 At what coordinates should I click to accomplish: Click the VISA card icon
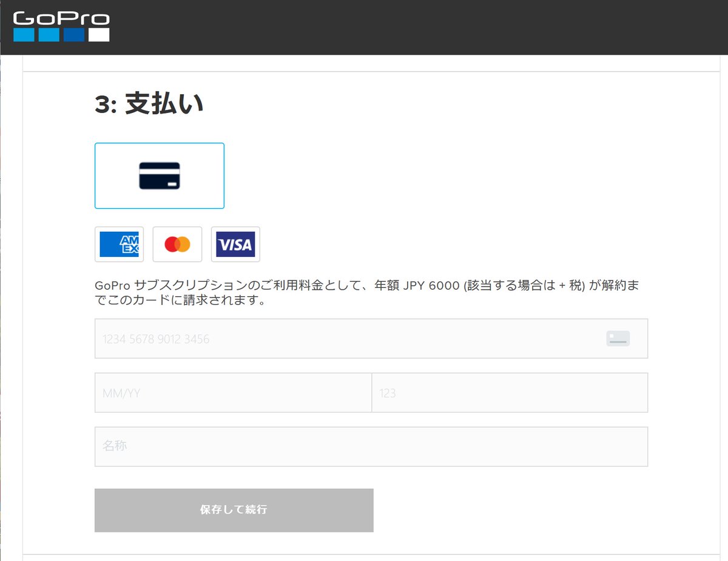(235, 244)
